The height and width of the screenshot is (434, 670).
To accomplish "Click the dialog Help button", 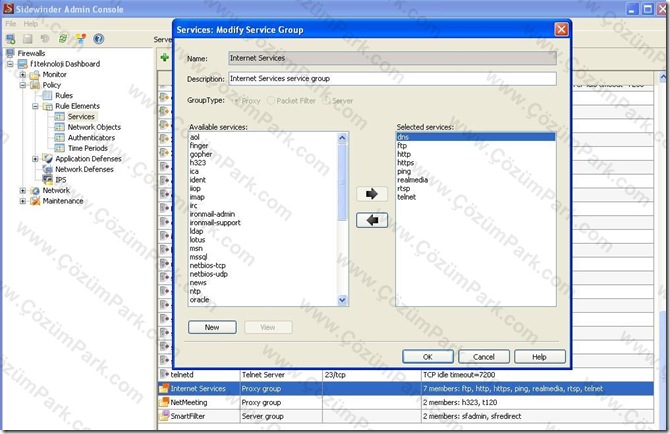I will [x=540, y=357].
